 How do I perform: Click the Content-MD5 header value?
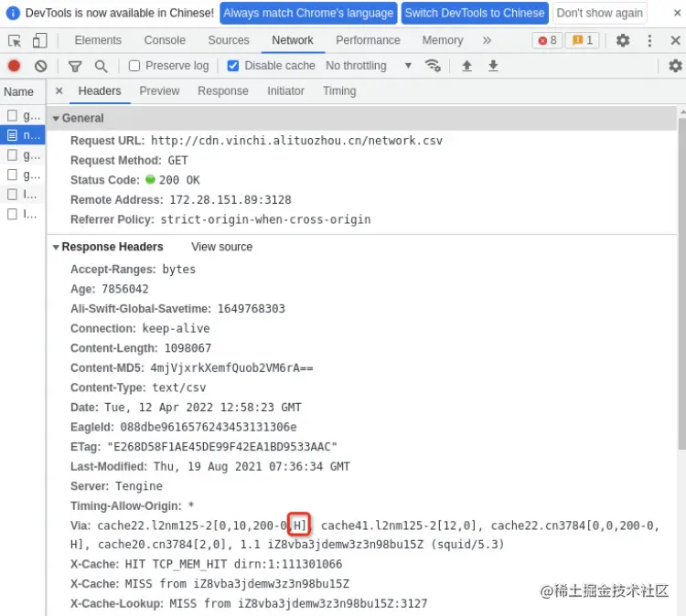[x=231, y=368]
